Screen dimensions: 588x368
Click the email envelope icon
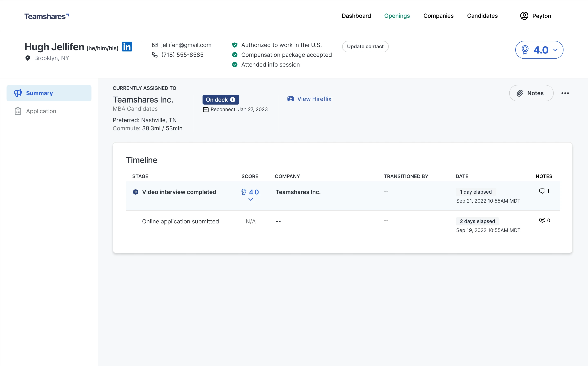coord(155,45)
